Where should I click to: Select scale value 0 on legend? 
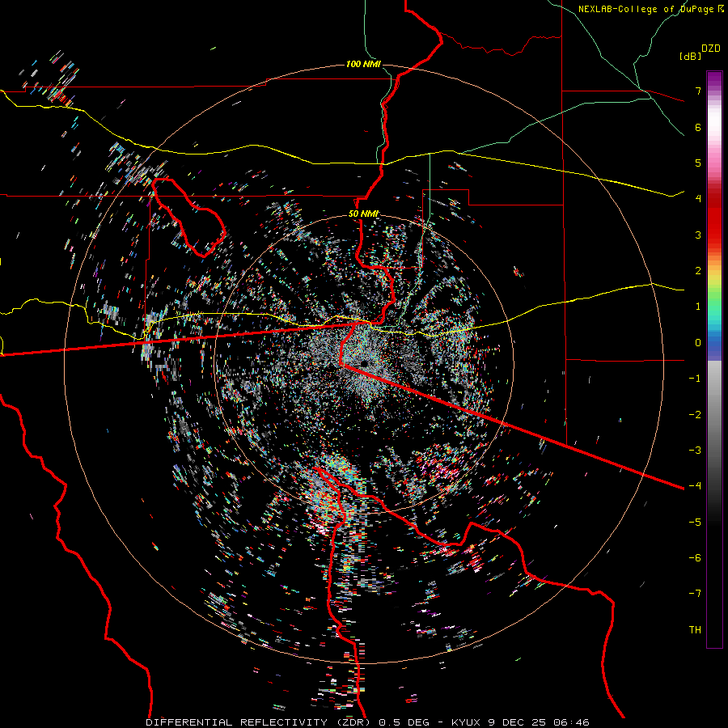tap(698, 343)
